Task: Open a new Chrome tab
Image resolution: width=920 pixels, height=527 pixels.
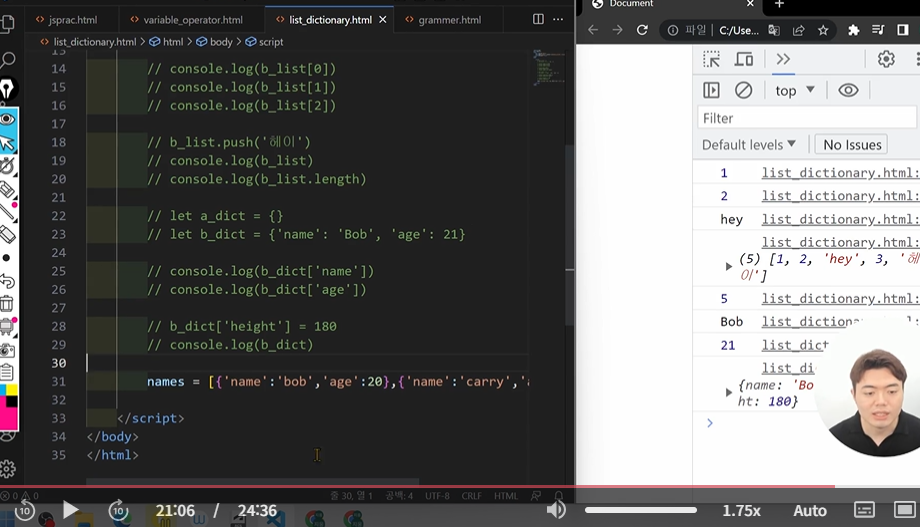Action: [779, 5]
